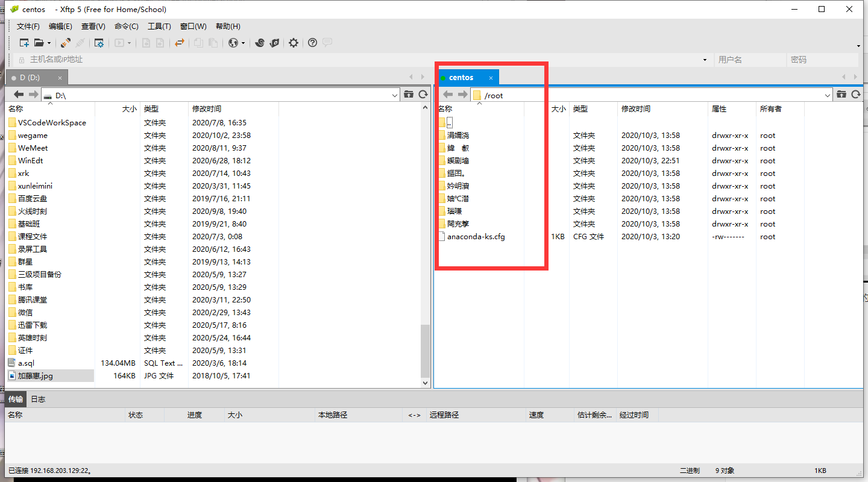Click the Open Session folder icon
Viewport: 868px width, 482px height.
(x=39, y=43)
